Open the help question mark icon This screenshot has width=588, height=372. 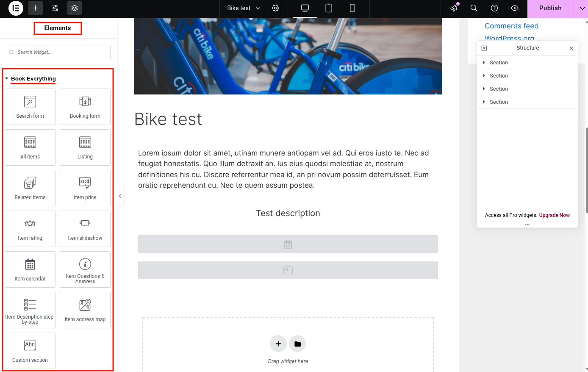pyautogui.click(x=494, y=8)
